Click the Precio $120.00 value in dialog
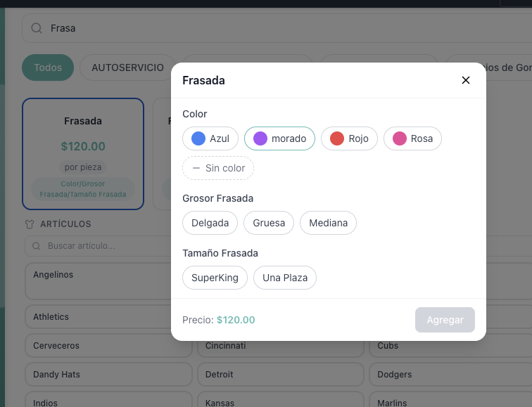532x407 pixels. pyautogui.click(x=236, y=320)
